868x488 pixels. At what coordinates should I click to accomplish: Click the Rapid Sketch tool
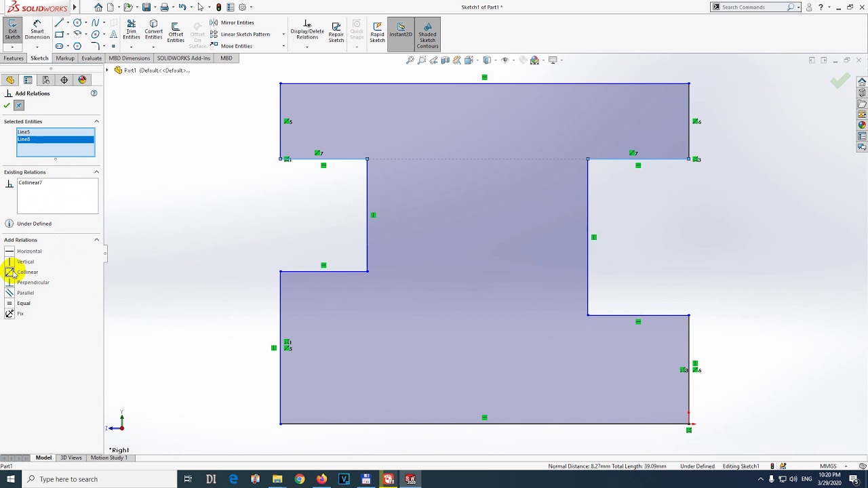377,31
